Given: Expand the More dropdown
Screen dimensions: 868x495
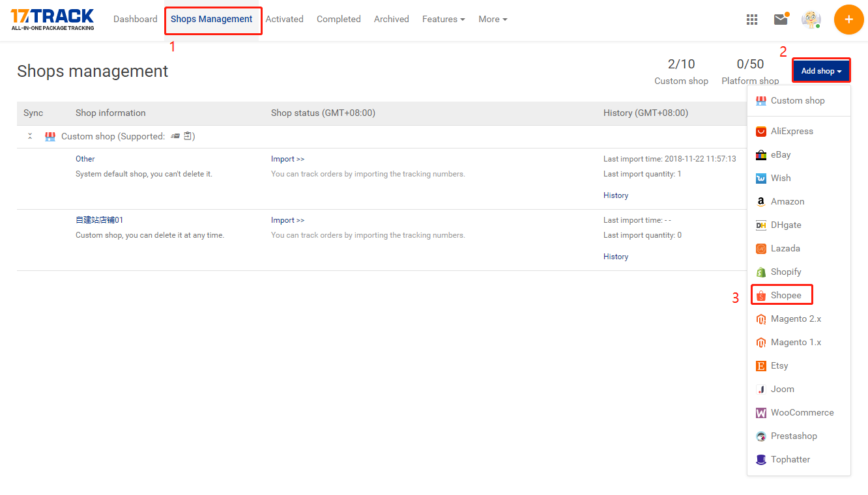Looking at the screenshot, I should [x=493, y=20].
